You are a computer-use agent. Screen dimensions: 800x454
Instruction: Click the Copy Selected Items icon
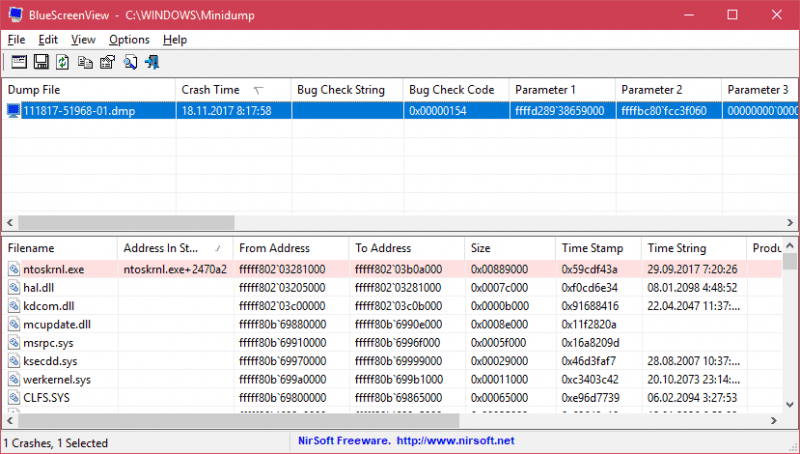coord(86,62)
